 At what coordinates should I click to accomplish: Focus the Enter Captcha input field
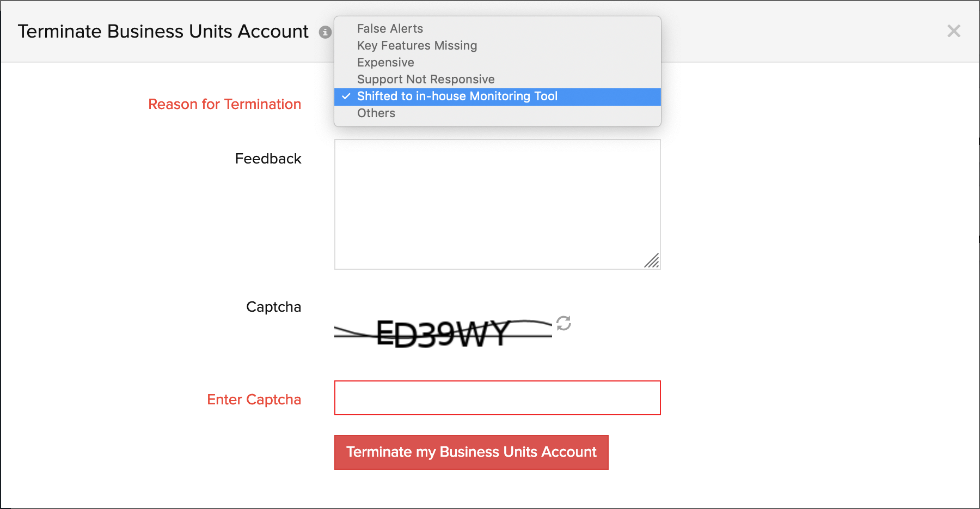click(x=497, y=398)
